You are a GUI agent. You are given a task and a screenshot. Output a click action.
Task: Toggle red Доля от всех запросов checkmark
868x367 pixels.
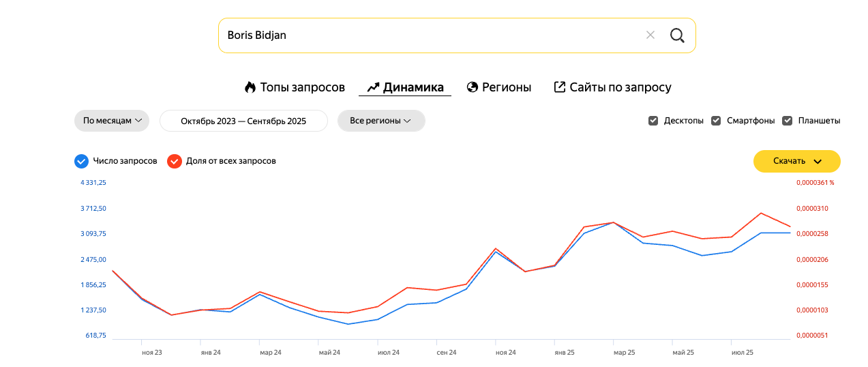tap(174, 161)
